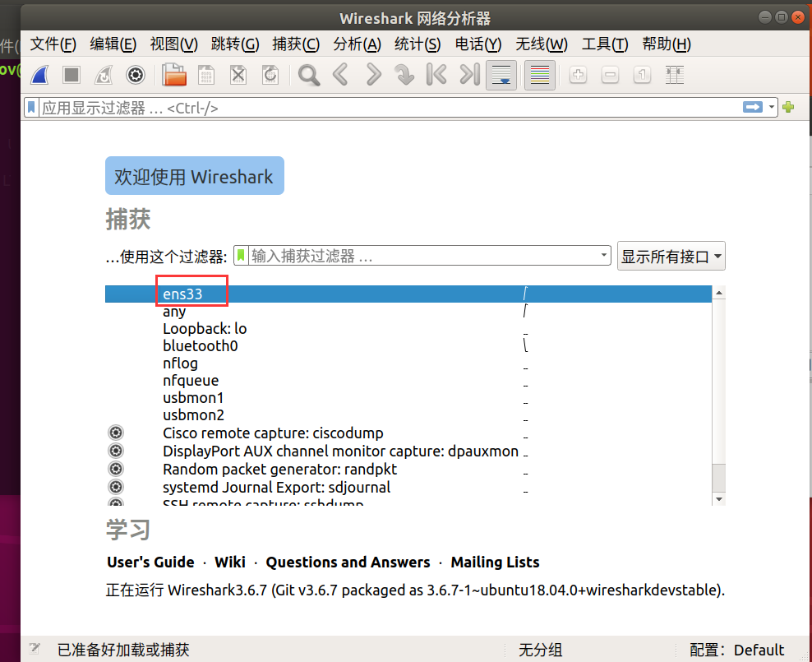Image resolution: width=812 pixels, height=662 pixels.
Task: Select the Loopback: lo interface
Action: click(x=408, y=328)
